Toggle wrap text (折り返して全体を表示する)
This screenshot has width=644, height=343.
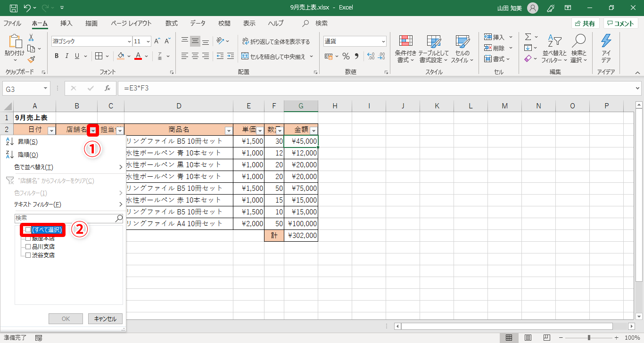(276, 41)
